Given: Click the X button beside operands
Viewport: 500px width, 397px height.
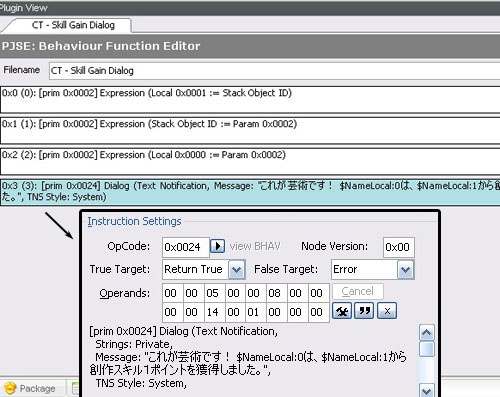Looking at the screenshot, I should coord(387,311).
